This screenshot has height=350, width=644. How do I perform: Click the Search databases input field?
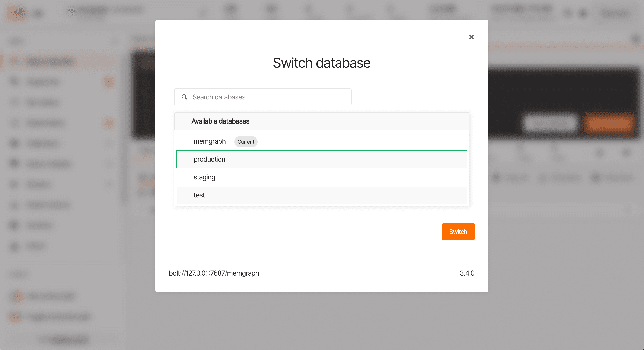pyautogui.click(x=263, y=97)
